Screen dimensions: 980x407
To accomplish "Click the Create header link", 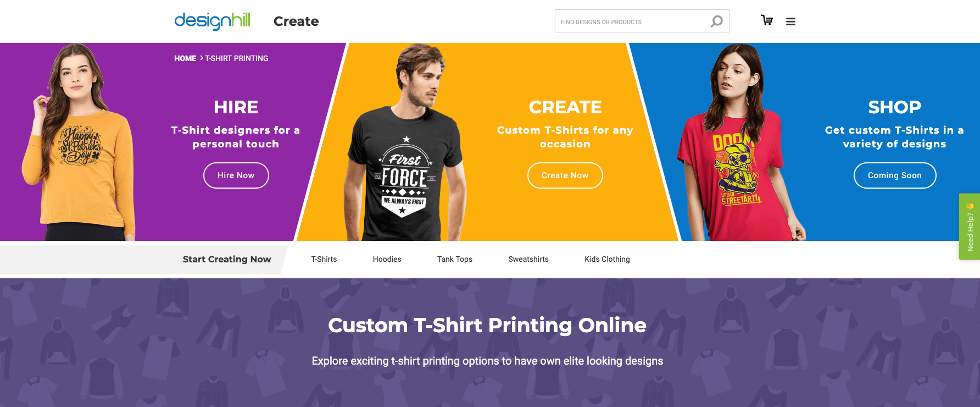I will pos(296,21).
